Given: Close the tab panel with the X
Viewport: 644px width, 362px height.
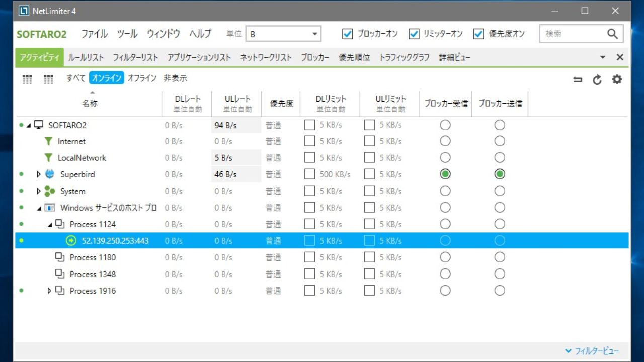Looking at the screenshot, I should [620, 57].
